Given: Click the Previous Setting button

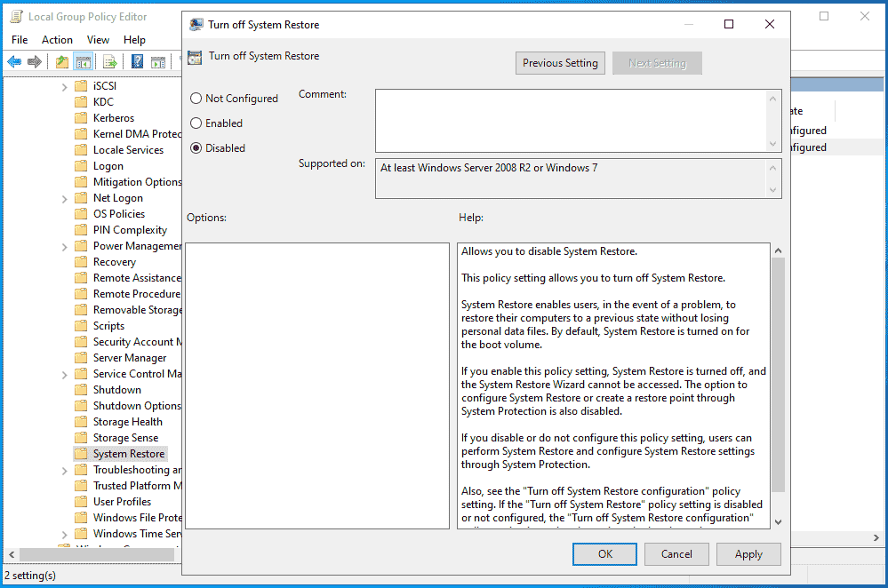Looking at the screenshot, I should point(560,62).
